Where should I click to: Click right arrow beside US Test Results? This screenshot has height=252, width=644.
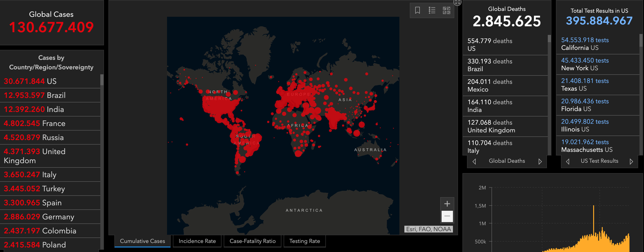pyautogui.click(x=631, y=161)
